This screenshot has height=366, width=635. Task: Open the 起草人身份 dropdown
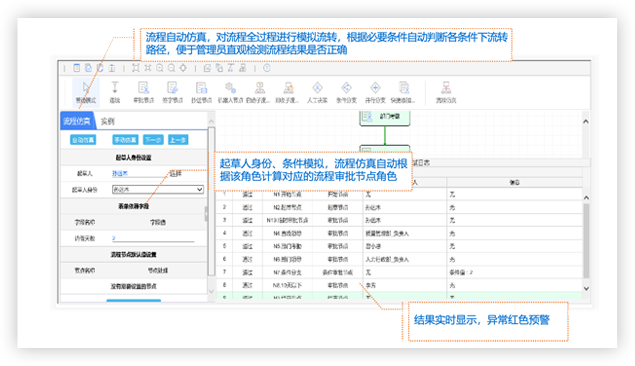158,189
